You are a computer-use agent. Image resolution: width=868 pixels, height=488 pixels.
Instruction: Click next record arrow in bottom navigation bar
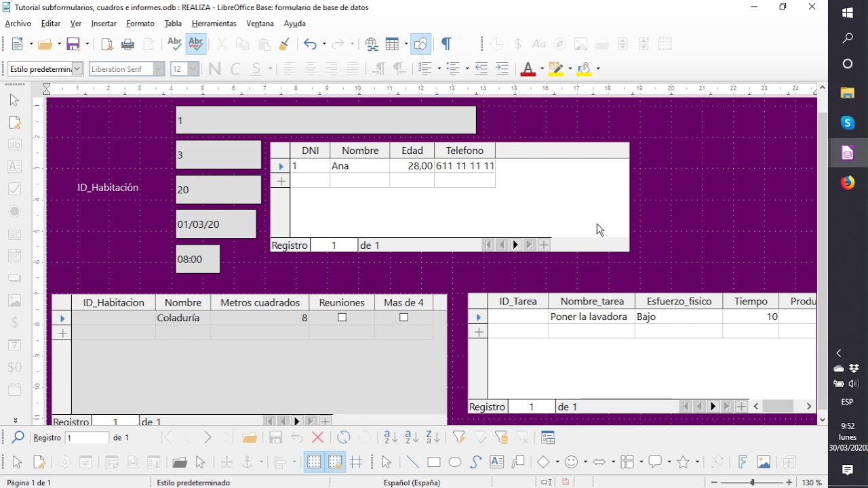pyautogui.click(x=208, y=438)
